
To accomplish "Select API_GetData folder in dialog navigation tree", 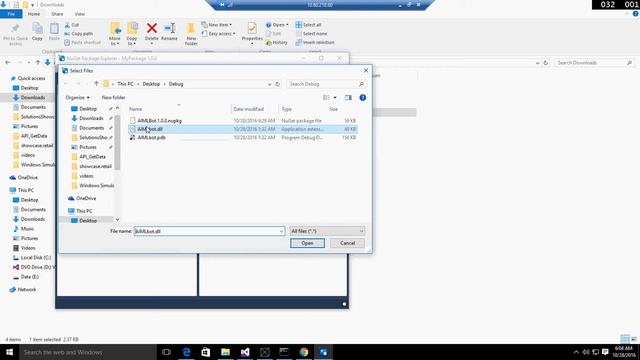I will pos(92,157).
